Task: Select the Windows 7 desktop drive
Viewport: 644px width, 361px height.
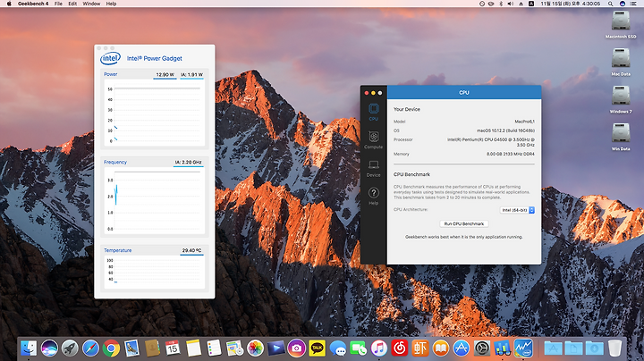Action: [621, 99]
